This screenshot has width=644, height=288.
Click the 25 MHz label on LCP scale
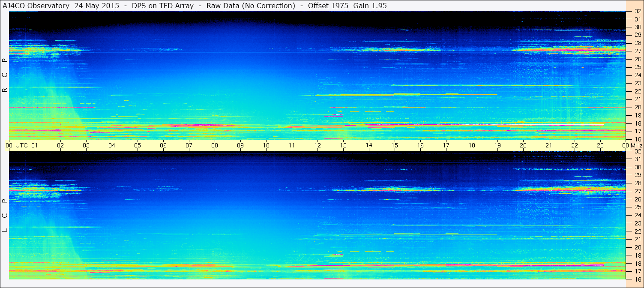(637, 207)
